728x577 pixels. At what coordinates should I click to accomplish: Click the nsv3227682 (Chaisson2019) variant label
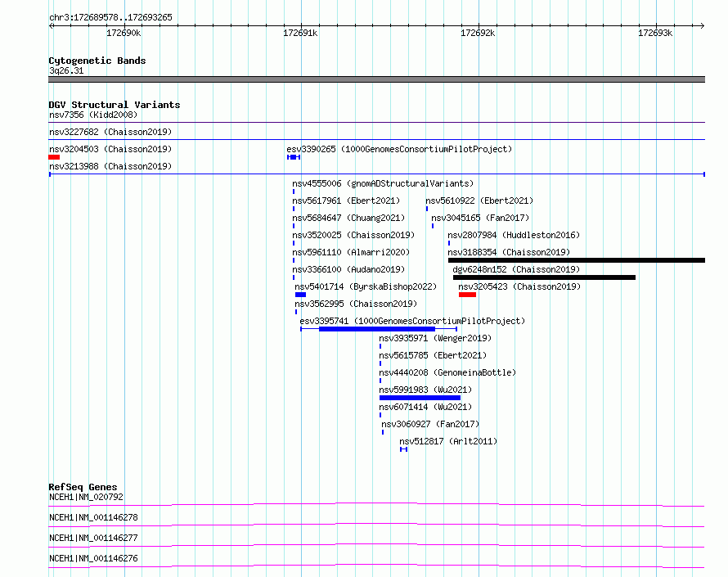[110, 132]
